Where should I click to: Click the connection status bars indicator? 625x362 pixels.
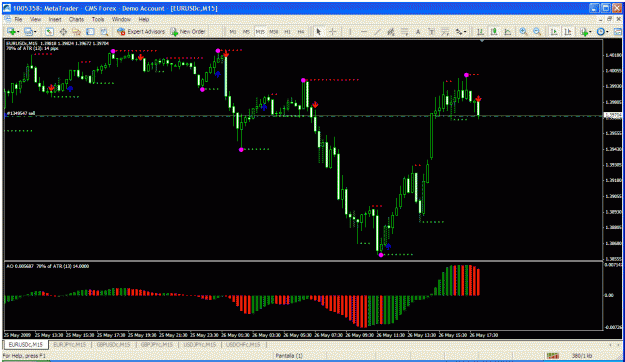tap(552, 355)
